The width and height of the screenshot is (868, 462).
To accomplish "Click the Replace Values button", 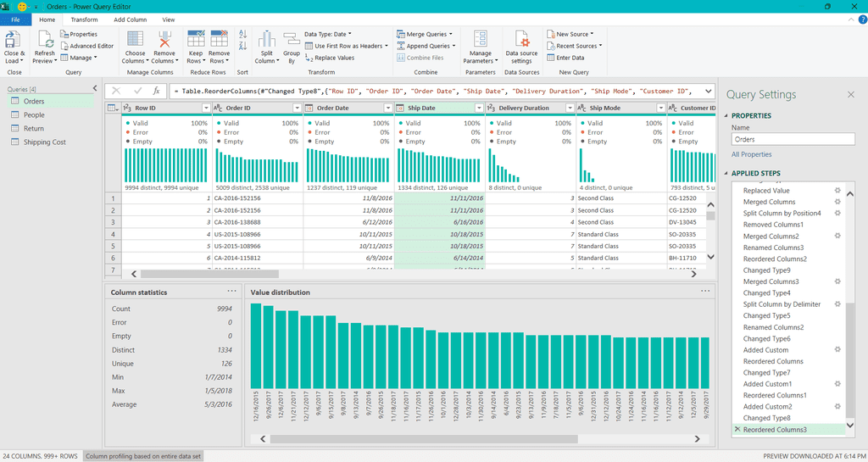I will coord(330,58).
